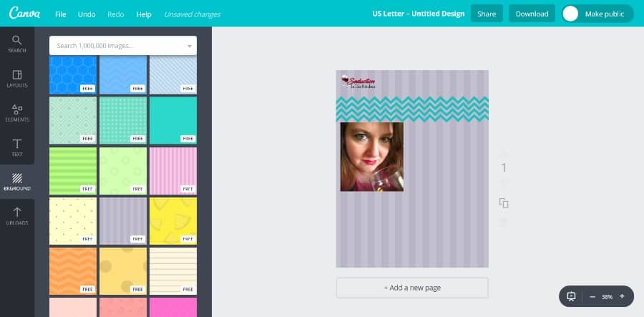Rename US Letter – Untitled Design title
Image resolution: width=644 pixels, height=317 pixels.
coord(418,14)
